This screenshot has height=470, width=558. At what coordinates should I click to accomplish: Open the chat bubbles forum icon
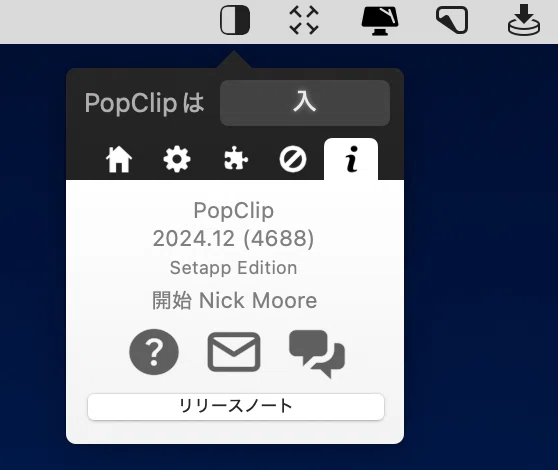(317, 354)
